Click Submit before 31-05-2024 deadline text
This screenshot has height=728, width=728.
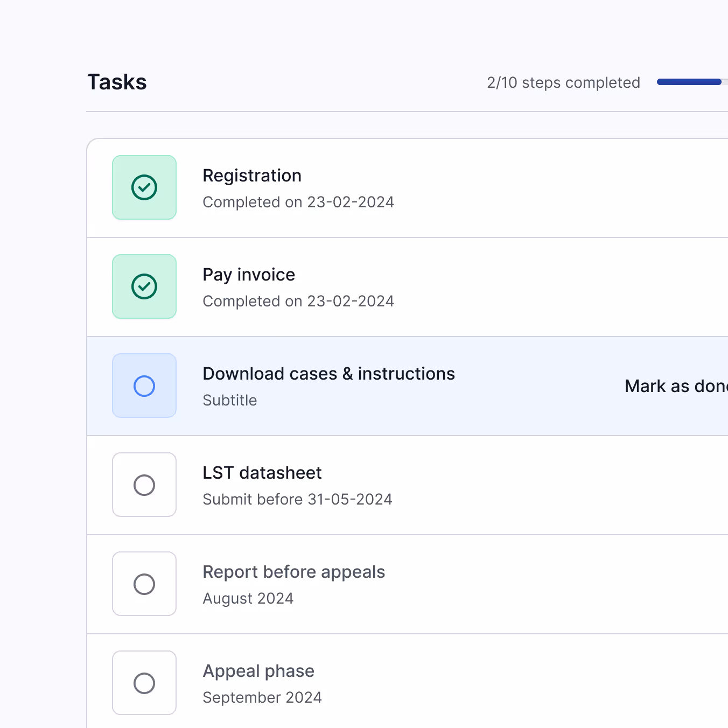297,499
